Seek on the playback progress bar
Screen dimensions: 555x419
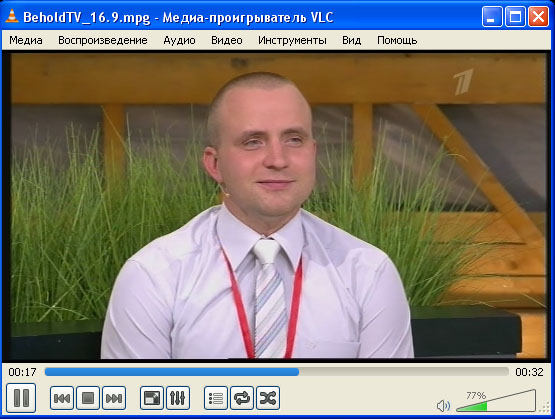[x=276, y=372]
